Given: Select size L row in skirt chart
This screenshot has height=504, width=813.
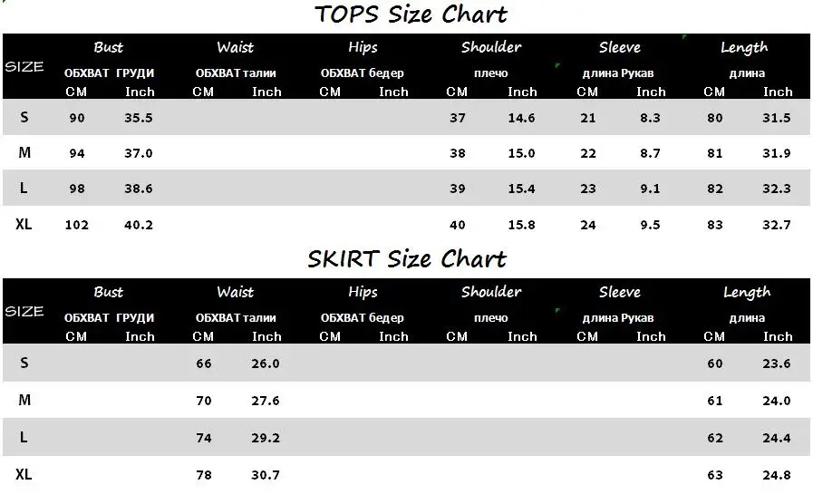Looking at the screenshot, I should [406, 438].
